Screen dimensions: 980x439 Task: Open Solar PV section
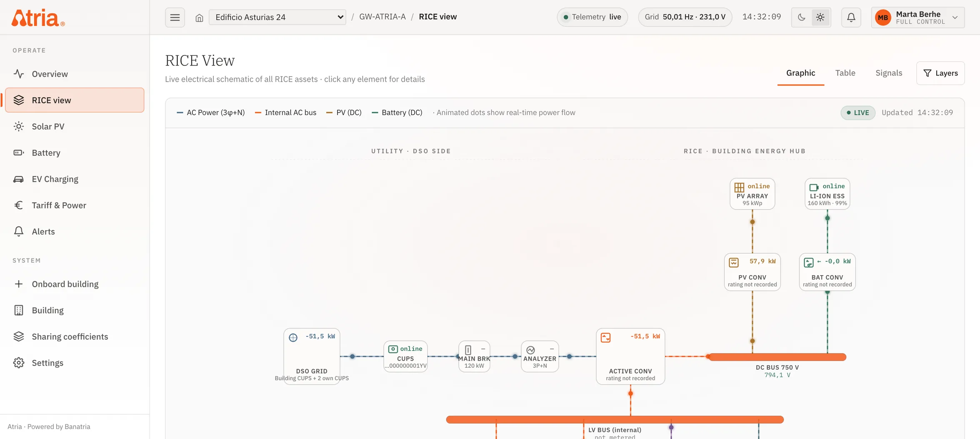pos(75,126)
